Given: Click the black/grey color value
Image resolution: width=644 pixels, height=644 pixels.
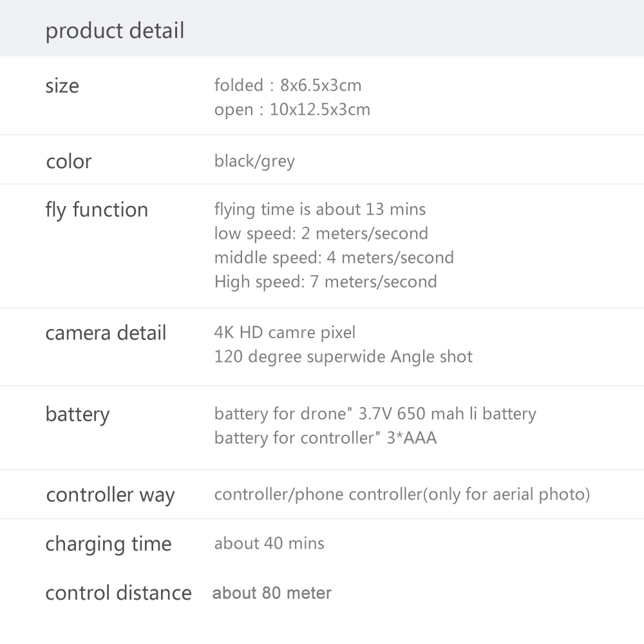Looking at the screenshot, I should point(254,161).
